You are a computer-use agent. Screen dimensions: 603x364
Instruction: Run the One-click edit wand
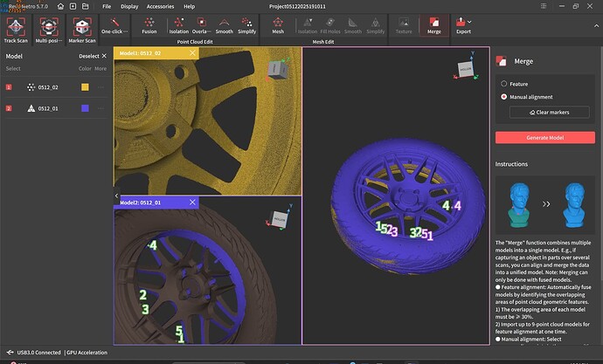[x=114, y=25]
